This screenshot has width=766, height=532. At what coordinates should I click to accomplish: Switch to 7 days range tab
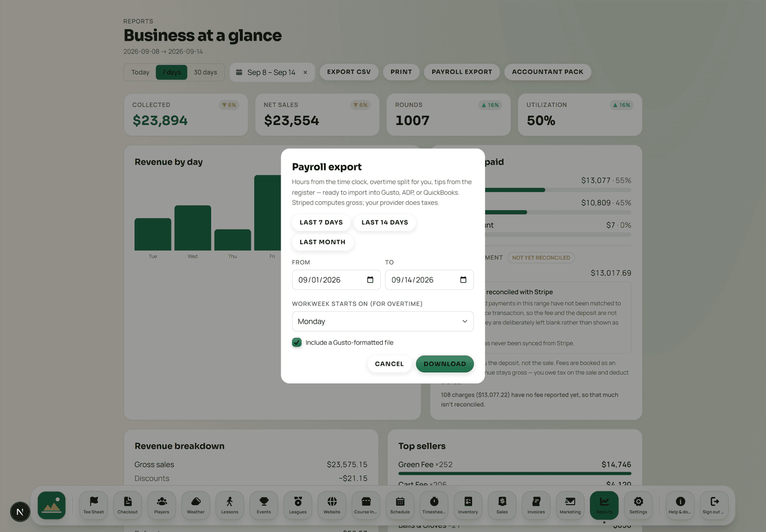(x=171, y=72)
